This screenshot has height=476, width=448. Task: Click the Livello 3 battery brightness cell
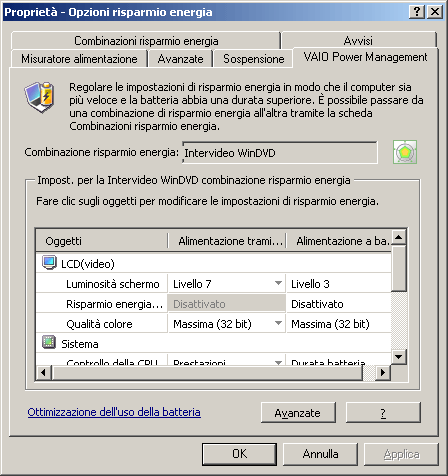[338, 284]
